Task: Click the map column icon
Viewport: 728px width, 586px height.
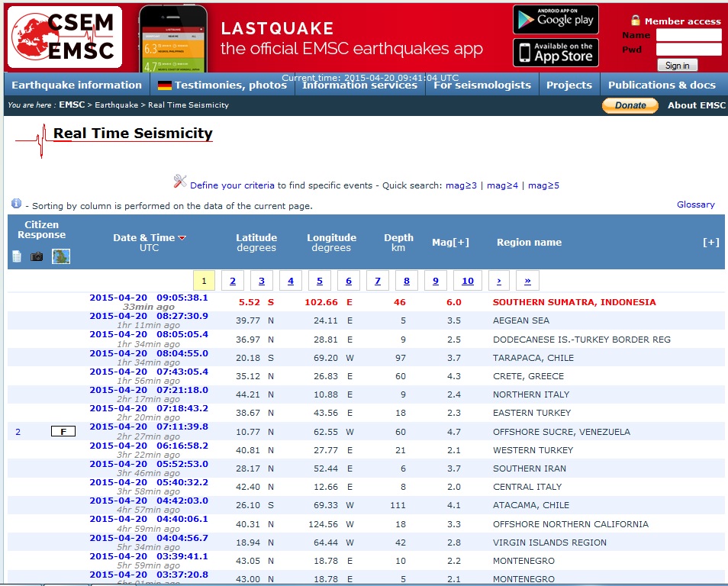Action: [61, 256]
